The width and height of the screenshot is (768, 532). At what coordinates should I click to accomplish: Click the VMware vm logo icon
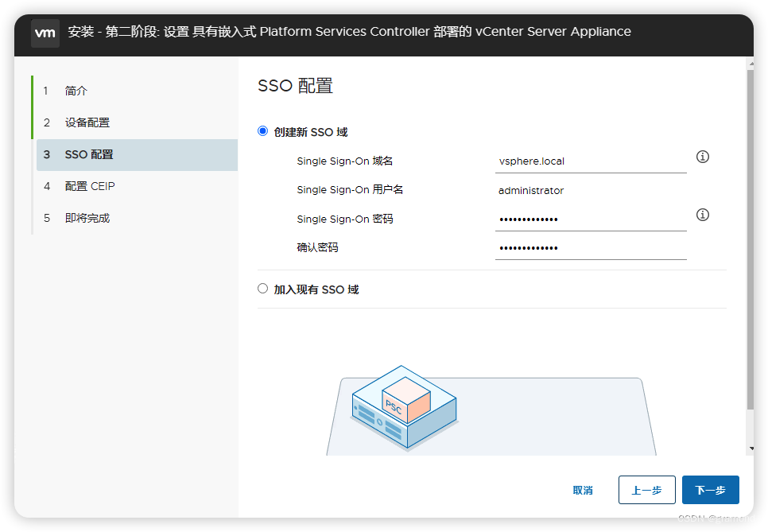45,33
